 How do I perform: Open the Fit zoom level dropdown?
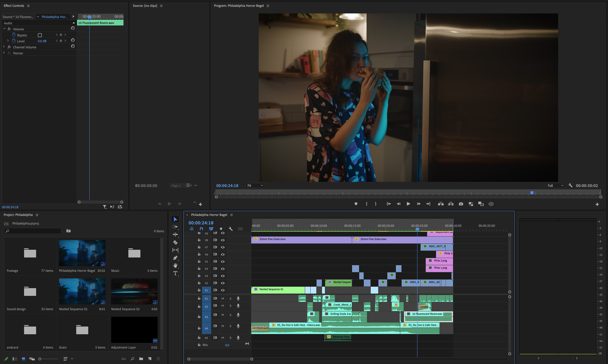click(x=255, y=186)
